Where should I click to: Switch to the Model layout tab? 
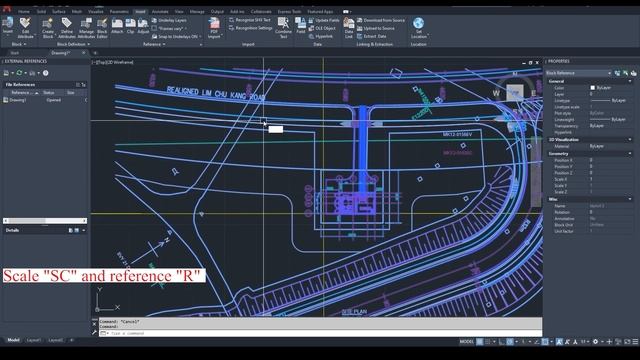coord(13,340)
